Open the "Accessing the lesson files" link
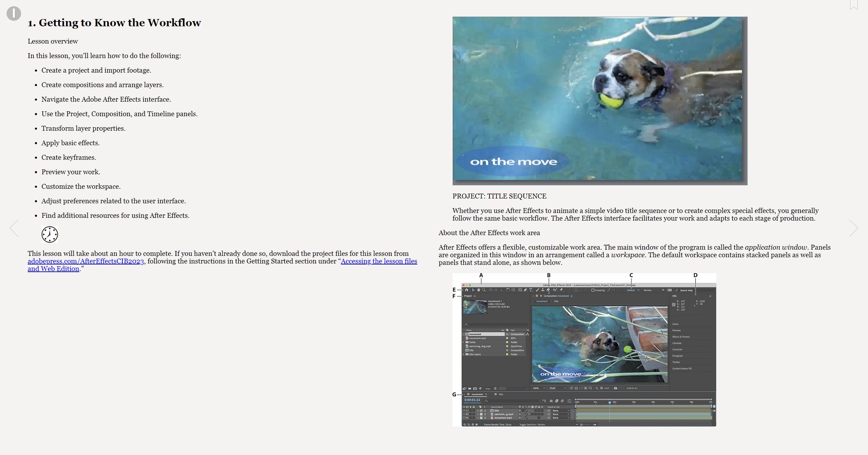This screenshot has width=868, height=455. [379, 261]
